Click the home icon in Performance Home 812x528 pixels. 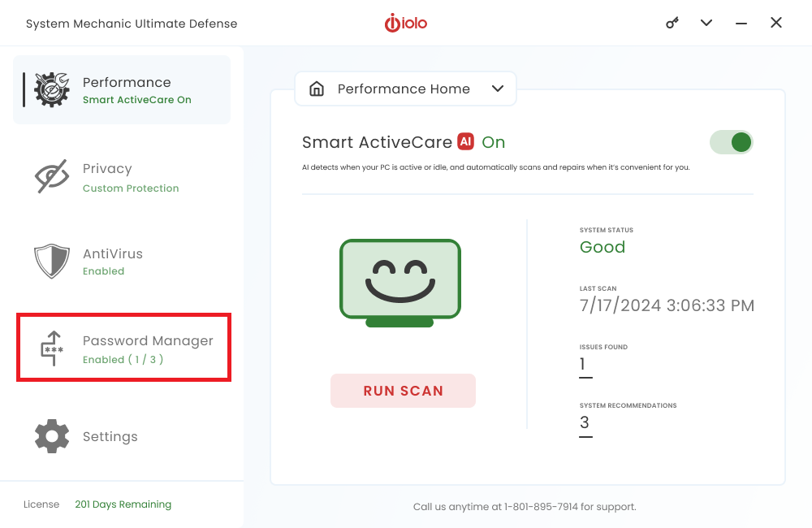[x=317, y=89]
